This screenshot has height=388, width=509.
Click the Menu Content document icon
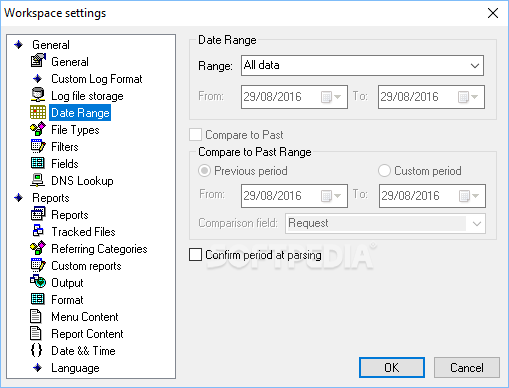point(36,316)
